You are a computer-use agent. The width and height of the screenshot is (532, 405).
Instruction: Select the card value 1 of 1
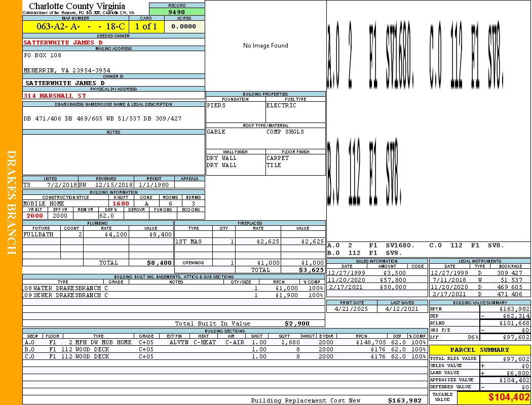click(146, 26)
